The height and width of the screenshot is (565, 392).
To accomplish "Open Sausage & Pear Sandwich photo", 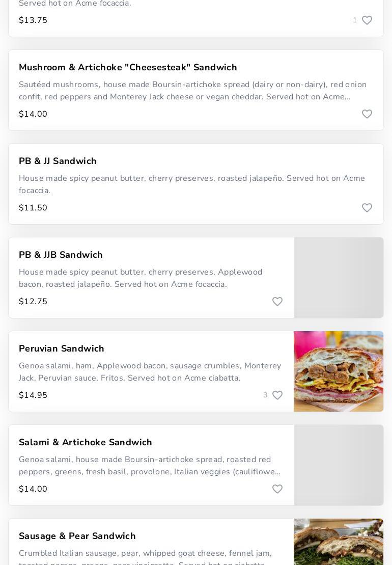I will (x=339, y=542).
